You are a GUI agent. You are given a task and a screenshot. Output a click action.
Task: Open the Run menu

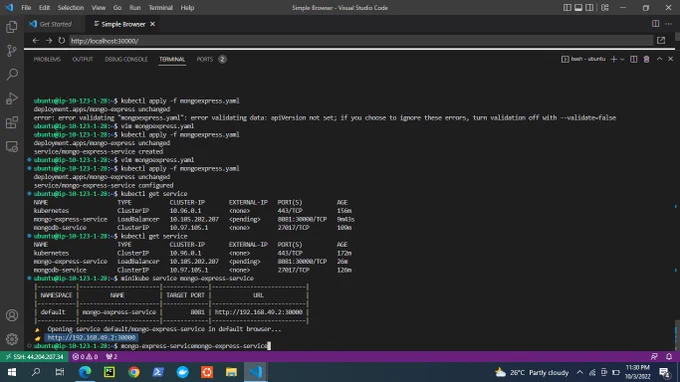coord(135,8)
